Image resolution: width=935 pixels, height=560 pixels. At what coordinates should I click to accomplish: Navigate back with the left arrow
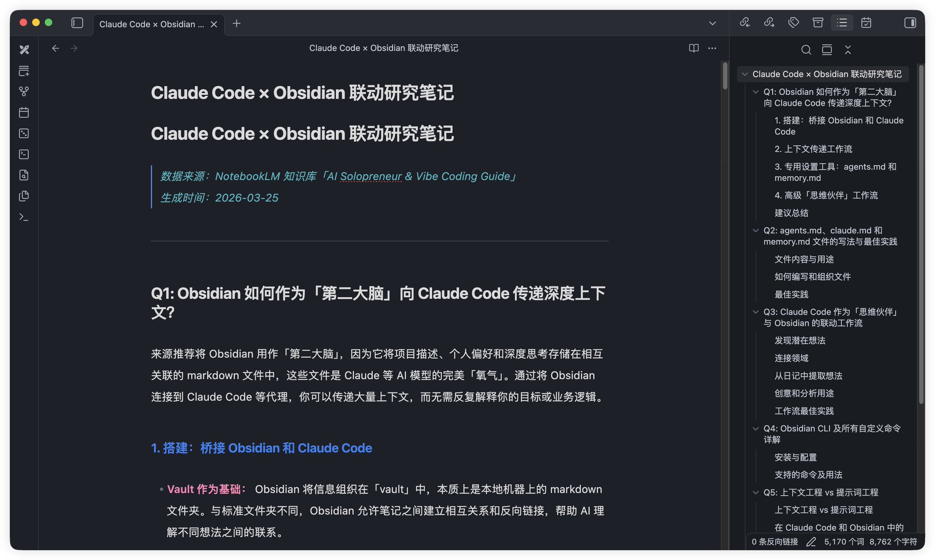coord(56,48)
